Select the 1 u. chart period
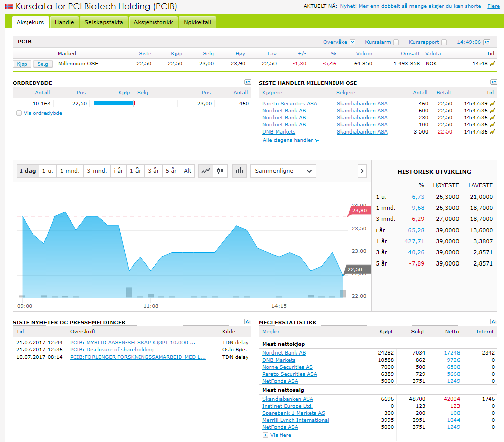 48,171
